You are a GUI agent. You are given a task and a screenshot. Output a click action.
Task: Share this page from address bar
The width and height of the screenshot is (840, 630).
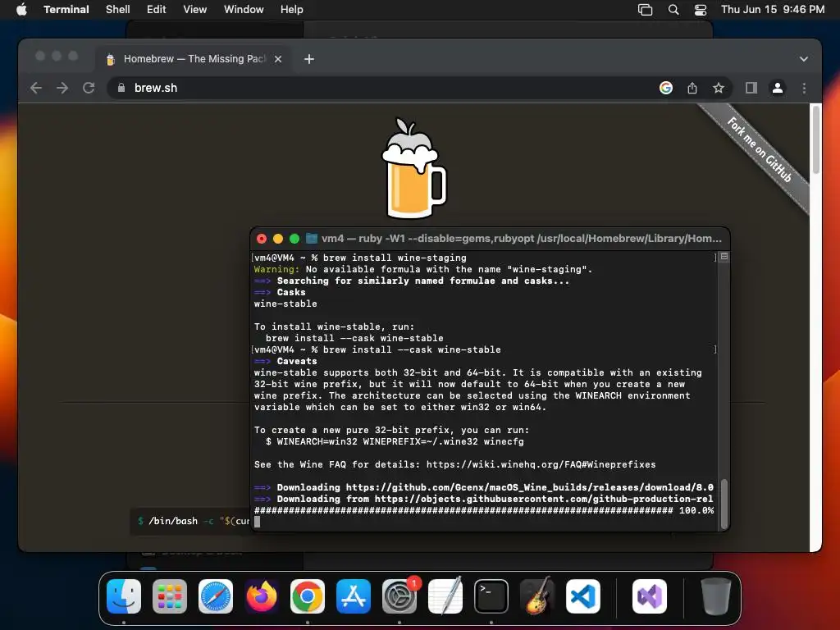coord(692,88)
